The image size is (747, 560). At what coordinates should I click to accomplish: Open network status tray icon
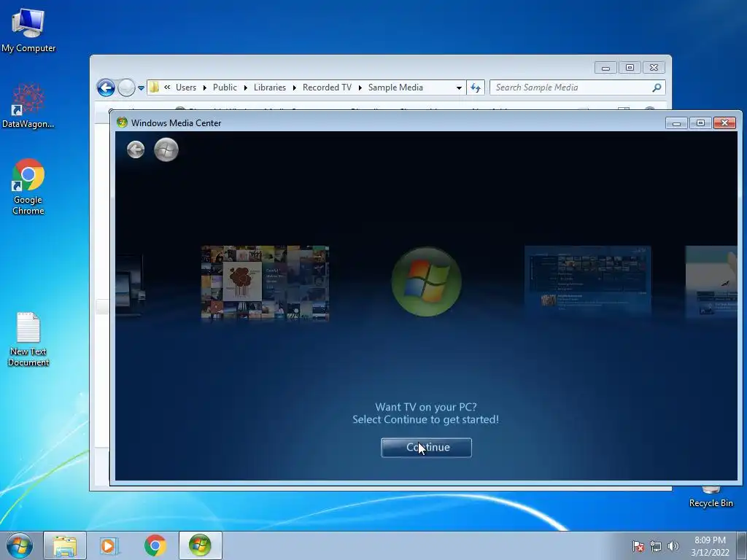[656, 546]
